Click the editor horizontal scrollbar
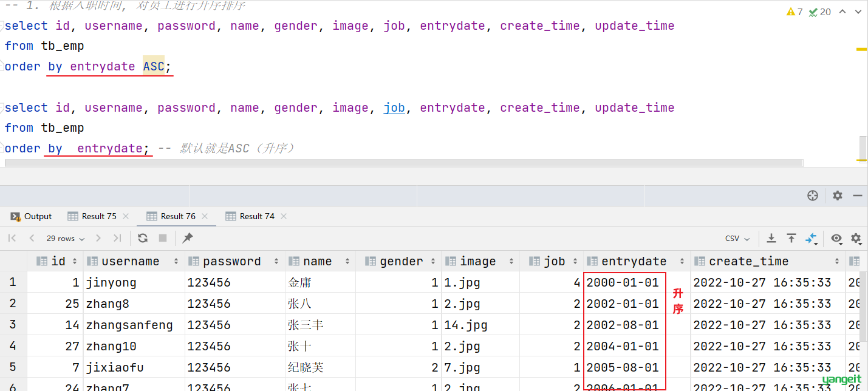This screenshot has width=868, height=391. 403,163
